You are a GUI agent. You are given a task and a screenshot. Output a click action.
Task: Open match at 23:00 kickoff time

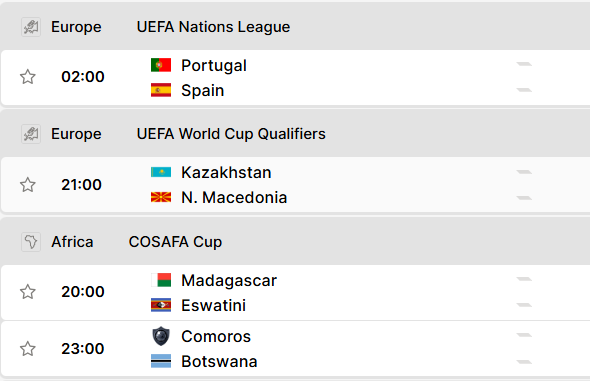(83, 349)
